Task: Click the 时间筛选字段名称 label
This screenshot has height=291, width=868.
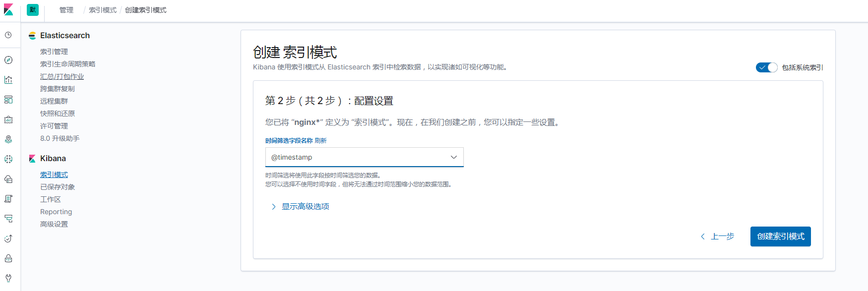Action: pyautogui.click(x=289, y=141)
